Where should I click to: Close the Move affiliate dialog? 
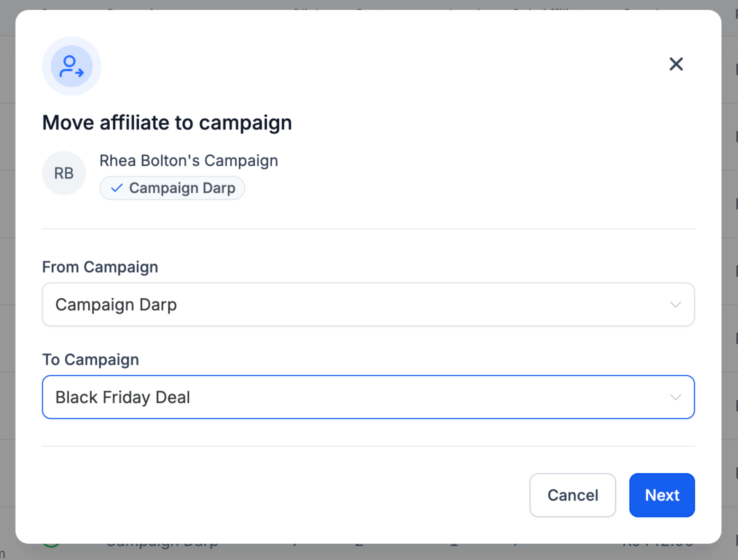point(676,64)
